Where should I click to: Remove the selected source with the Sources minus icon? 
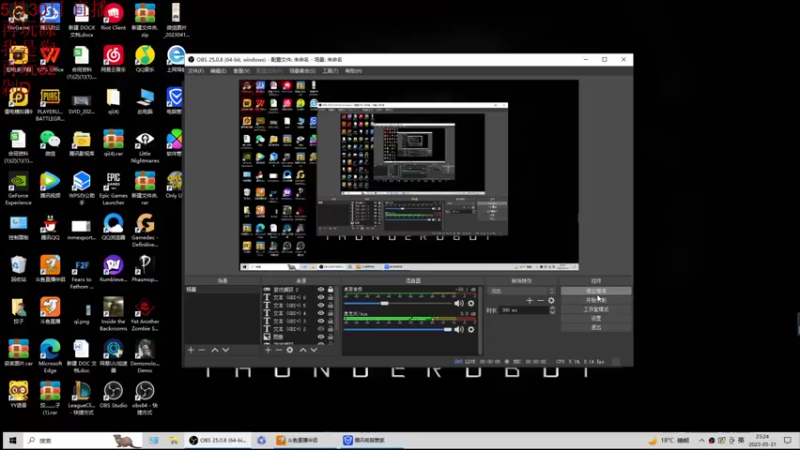click(x=279, y=350)
